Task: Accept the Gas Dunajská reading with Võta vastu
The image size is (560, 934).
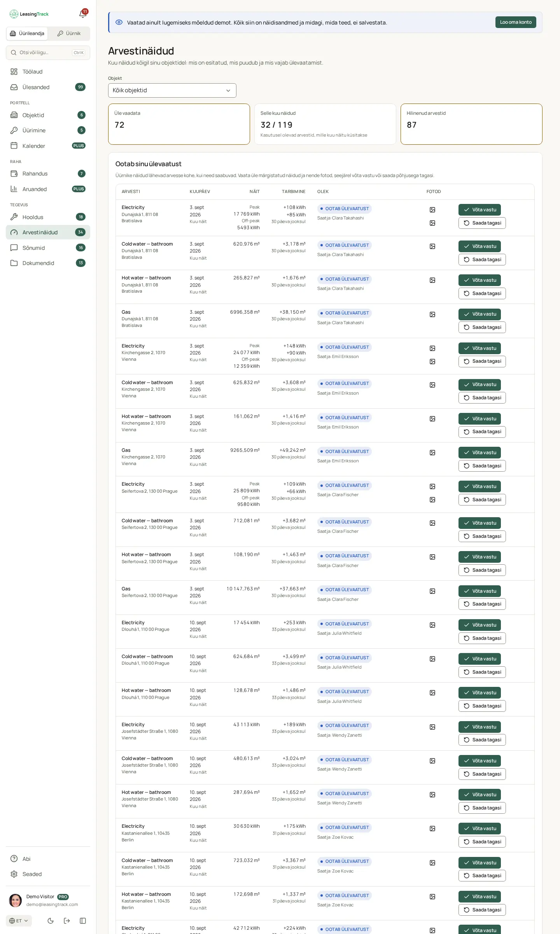Action: [x=479, y=314]
